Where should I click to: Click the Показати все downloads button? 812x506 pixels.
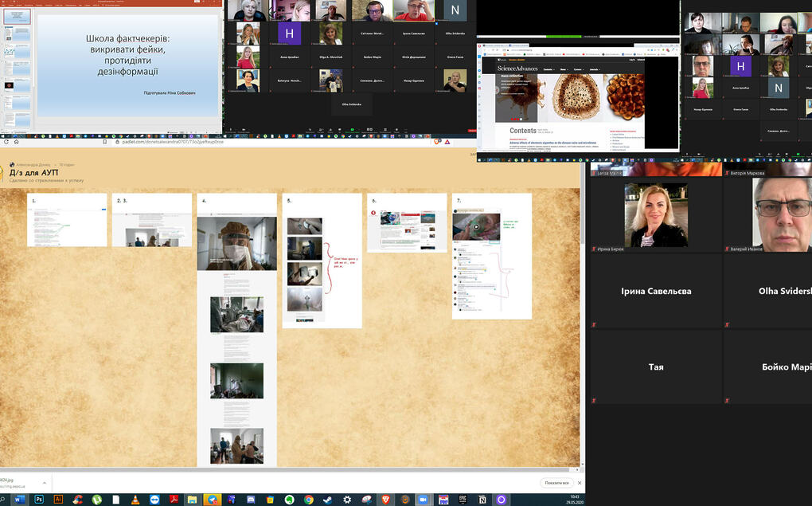pos(556,483)
